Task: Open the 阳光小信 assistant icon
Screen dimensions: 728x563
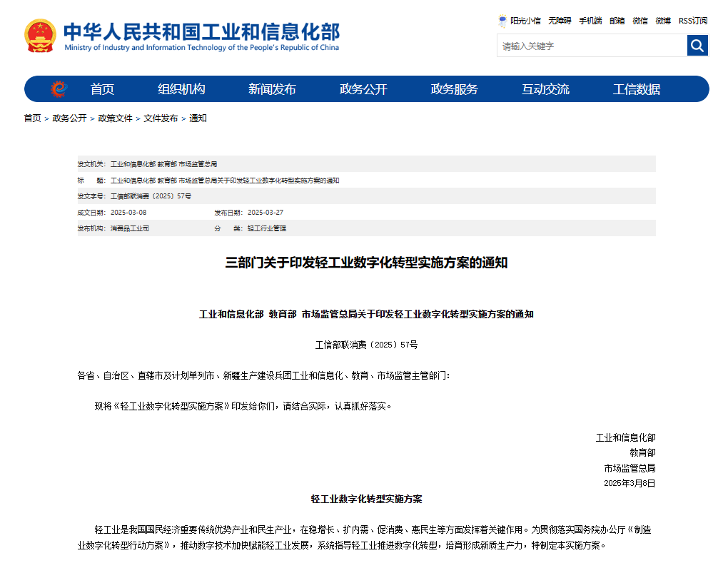Action: point(520,21)
